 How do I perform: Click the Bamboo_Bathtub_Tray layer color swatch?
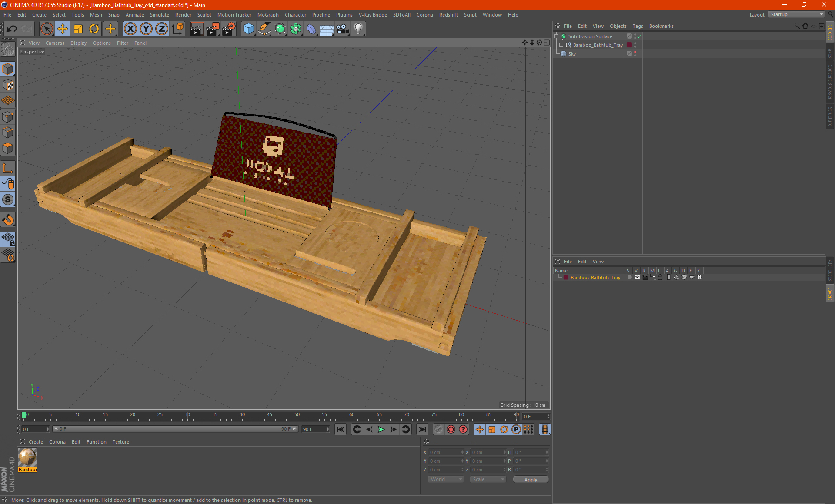pyautogui.click(x=565, y=278)
